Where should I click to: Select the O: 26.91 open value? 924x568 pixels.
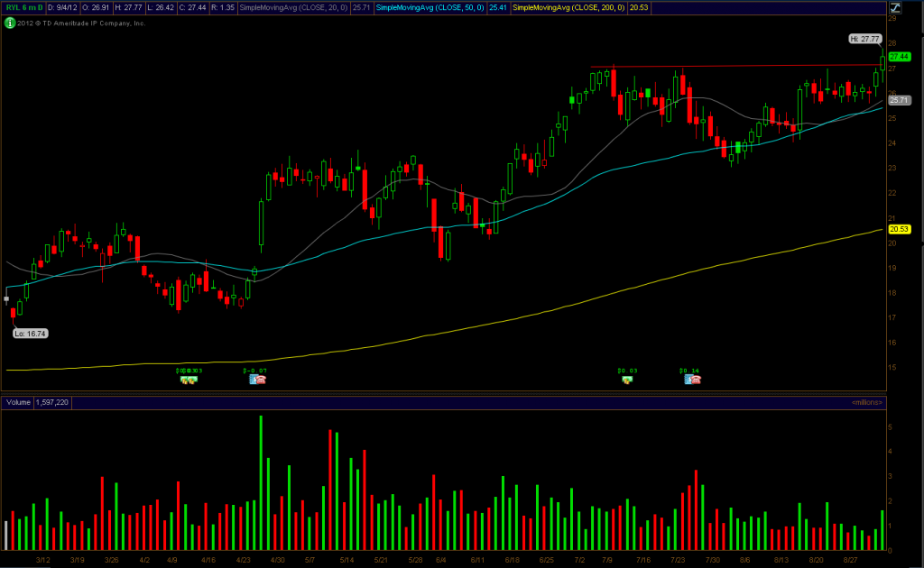coord(96,7)
